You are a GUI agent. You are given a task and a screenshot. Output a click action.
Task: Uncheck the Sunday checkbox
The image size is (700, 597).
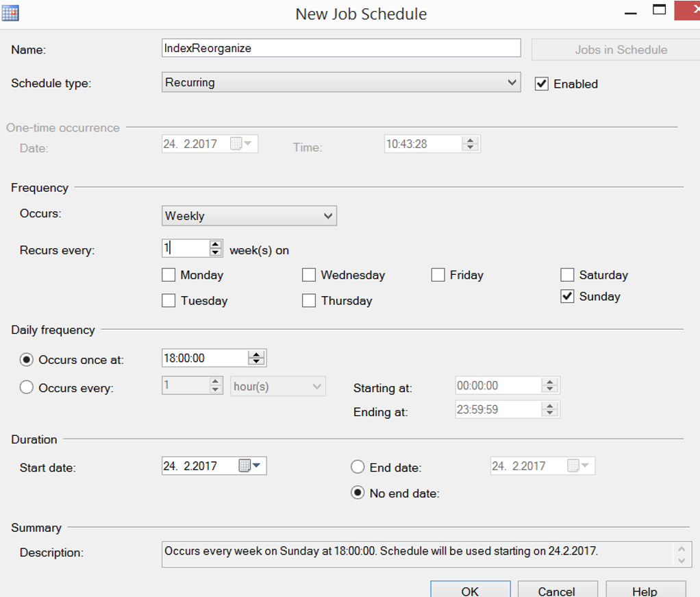(567, 296)
